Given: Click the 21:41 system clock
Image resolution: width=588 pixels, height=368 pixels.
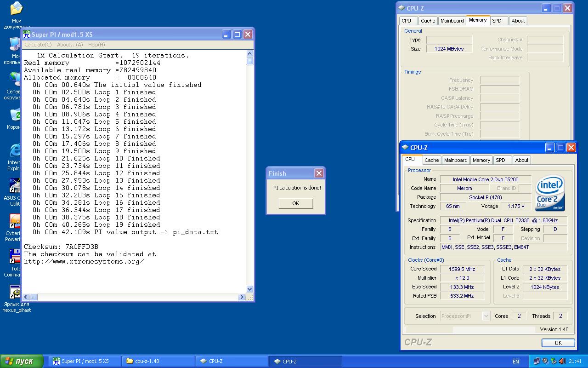Looking at the screenshot, I should click(x=575, y=362).
